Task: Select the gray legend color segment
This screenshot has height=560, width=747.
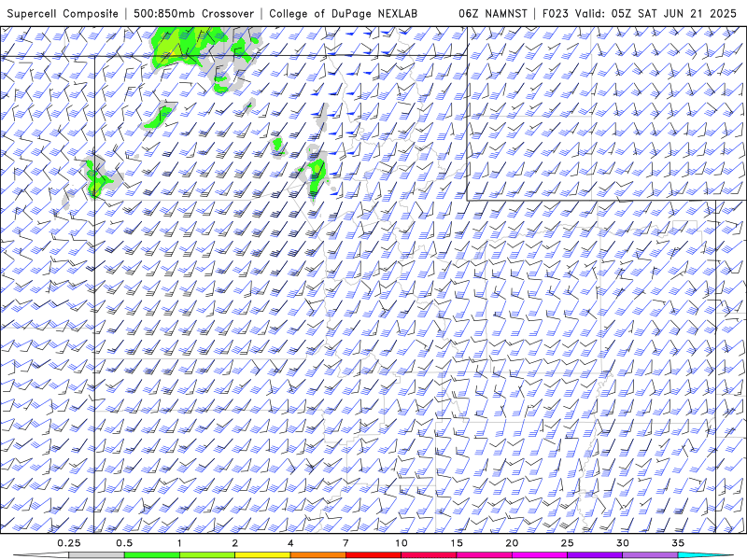Action: [x=97, y=555]
